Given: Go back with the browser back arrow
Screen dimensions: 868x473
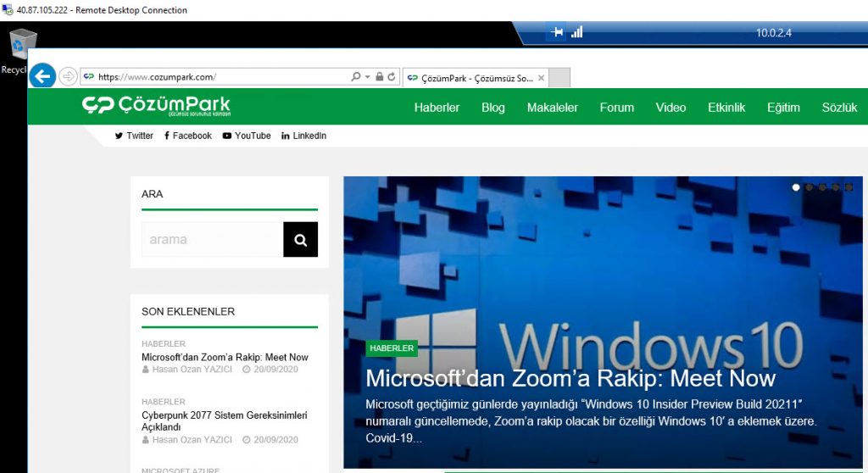Looking at the screenshot, I should point(42,76).
